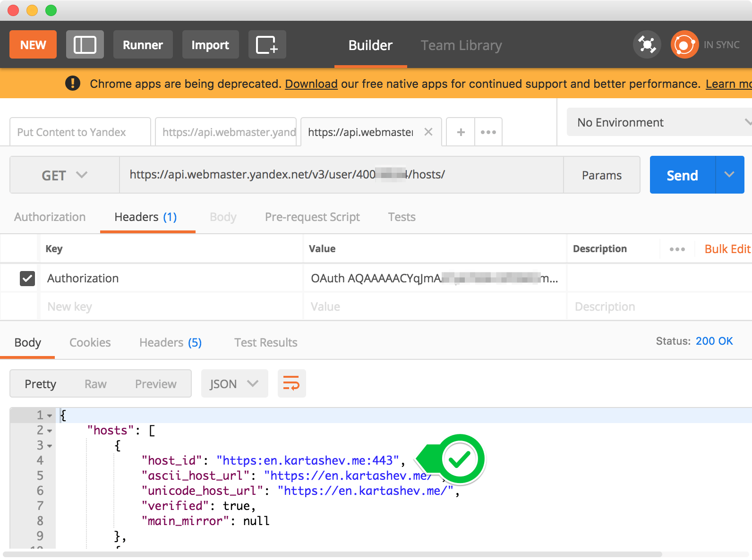Image resolution: width=752 pixels, height=560 pixels.
Task: Open the GET method dropdown
Action: pos(65,175)
